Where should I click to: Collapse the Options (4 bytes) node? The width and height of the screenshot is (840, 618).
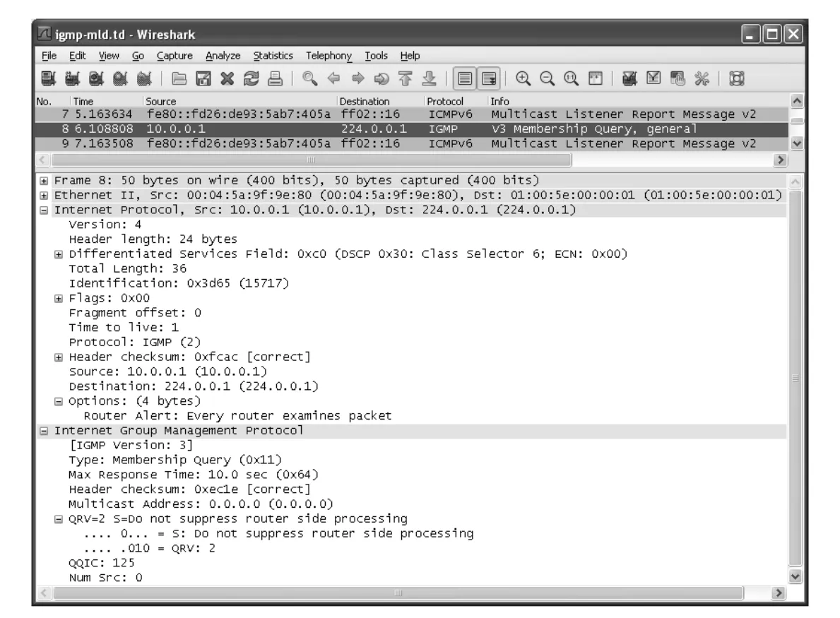pos(59,402)
